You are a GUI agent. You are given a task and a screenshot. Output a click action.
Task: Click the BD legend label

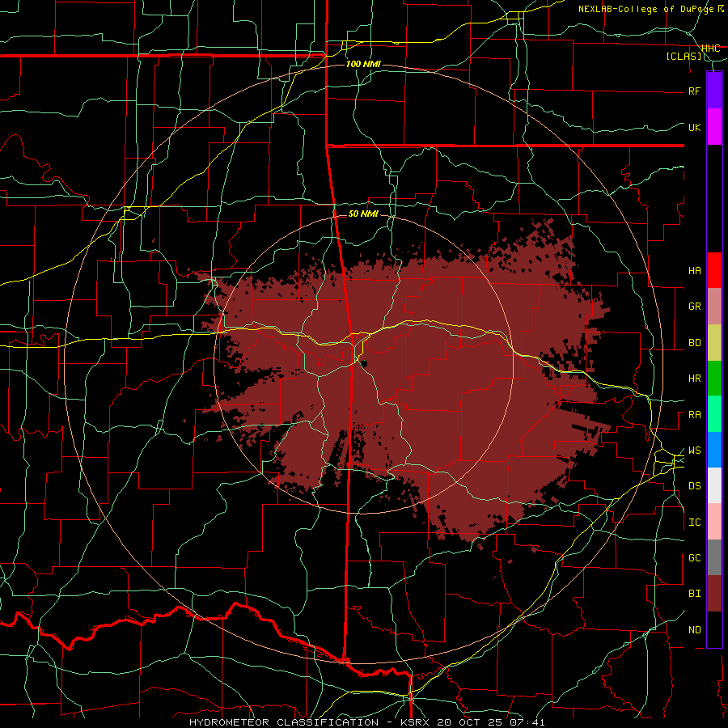694,343
